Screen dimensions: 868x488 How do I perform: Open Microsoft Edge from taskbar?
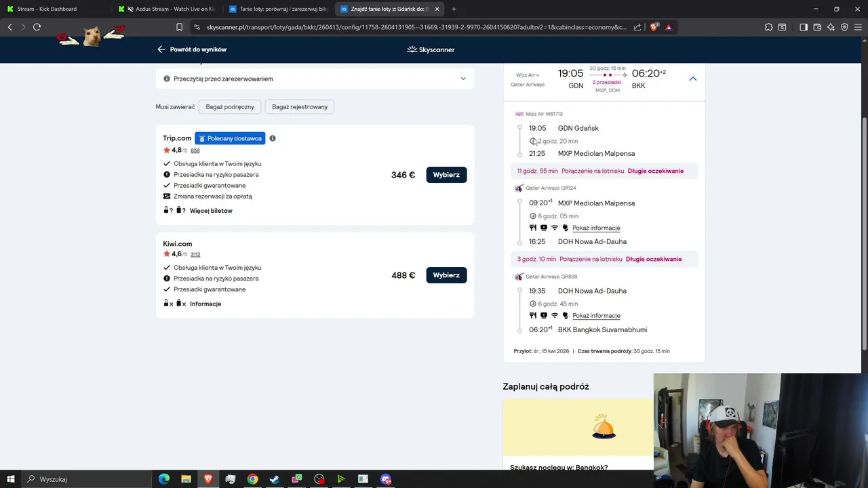164,479
